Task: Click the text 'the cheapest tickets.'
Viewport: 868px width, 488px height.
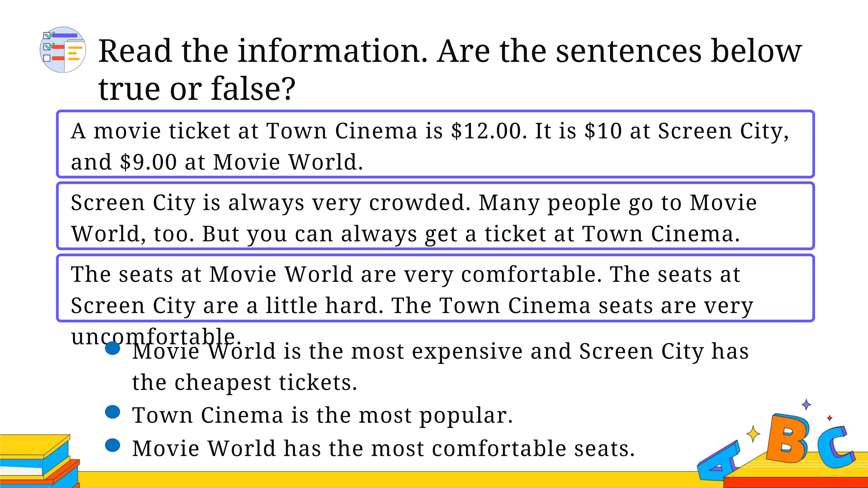Action: point(245,383)
